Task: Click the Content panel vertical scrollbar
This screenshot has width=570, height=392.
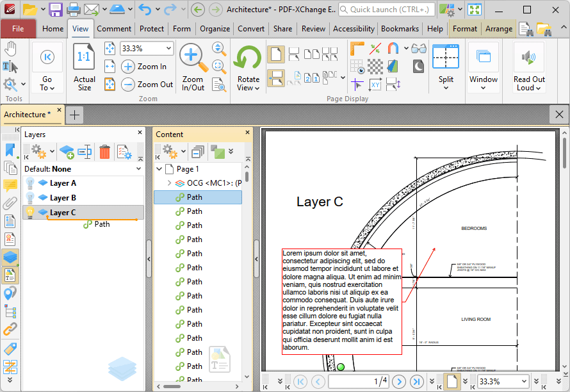Action: 247,177
